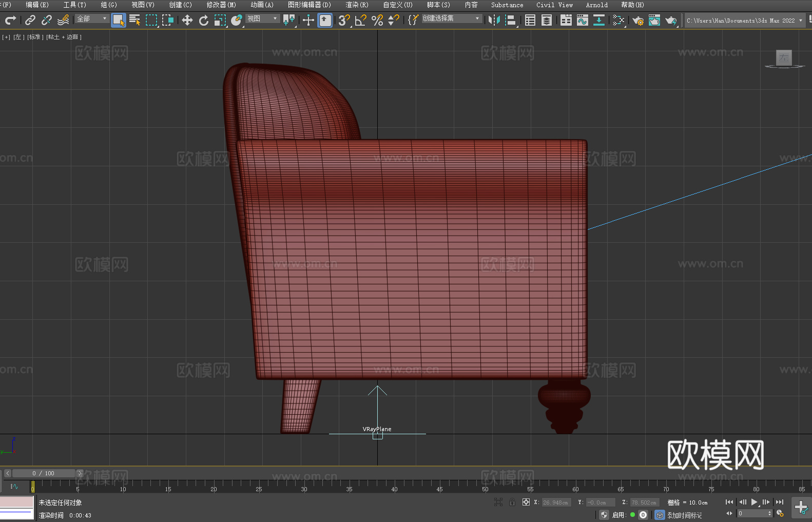This screenshot has height=522, width=812.
Task: Select the Move tool in toolbar
Action: coord(187,20)
